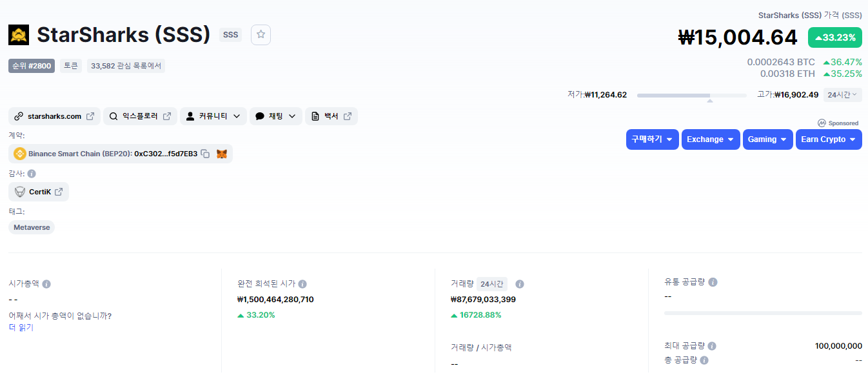The image size is (868, 379).
Task: Open the Exchange menu button
Action: point(710,139)
